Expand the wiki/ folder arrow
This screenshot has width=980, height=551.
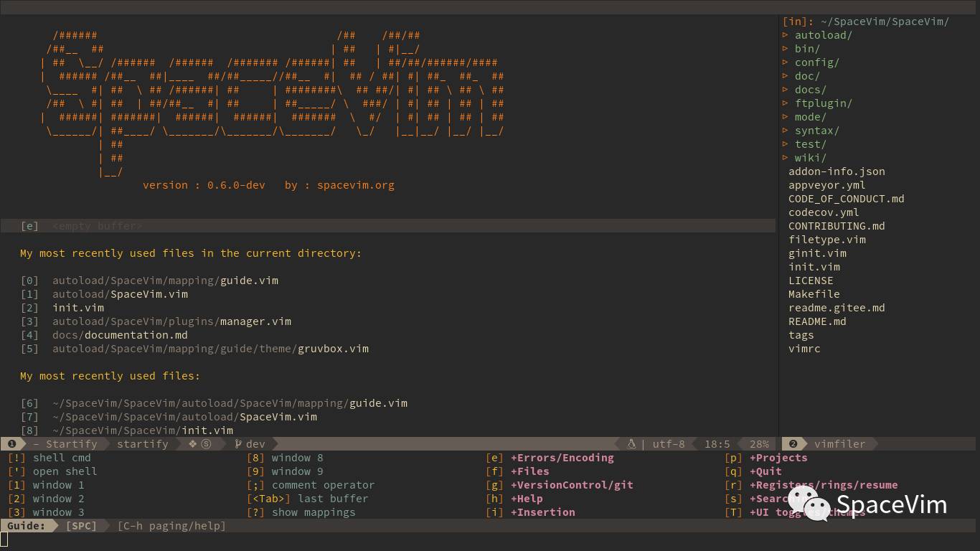pos(786,158)
